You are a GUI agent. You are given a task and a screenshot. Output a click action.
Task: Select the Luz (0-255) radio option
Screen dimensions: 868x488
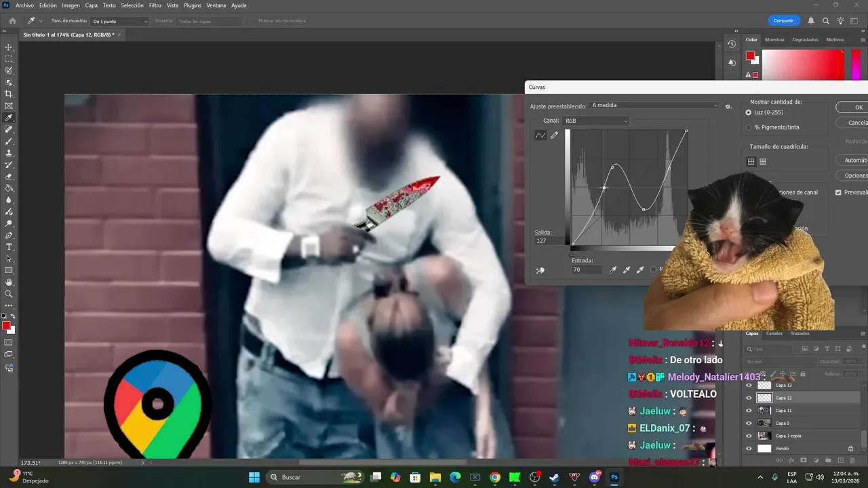pos(749,113)
